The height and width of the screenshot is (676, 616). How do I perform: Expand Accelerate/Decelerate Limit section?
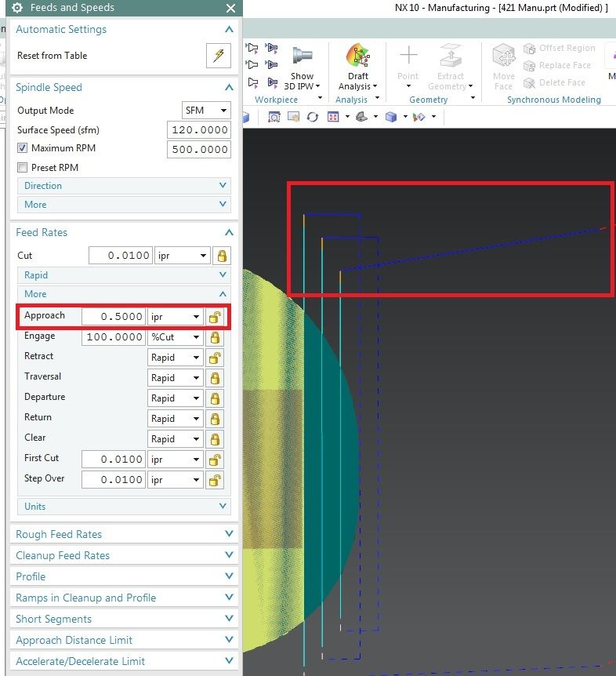[124, 661]
